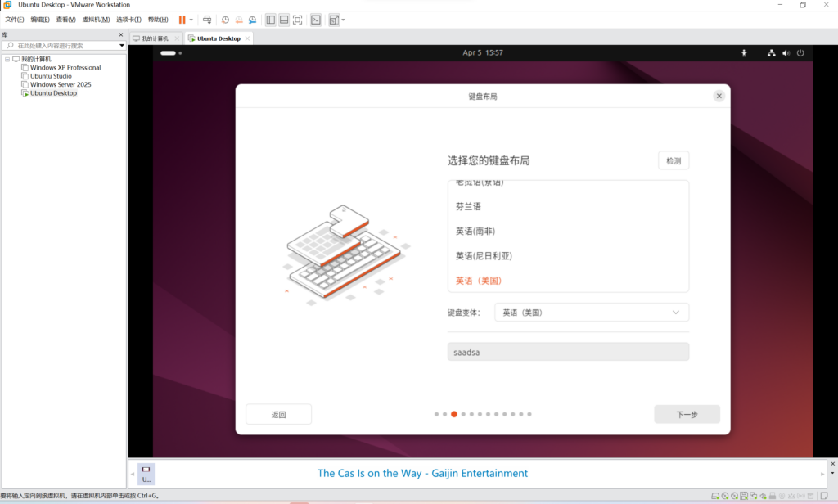
Task: Select Ubuntu Studio in the library
Action: (51, 76)
